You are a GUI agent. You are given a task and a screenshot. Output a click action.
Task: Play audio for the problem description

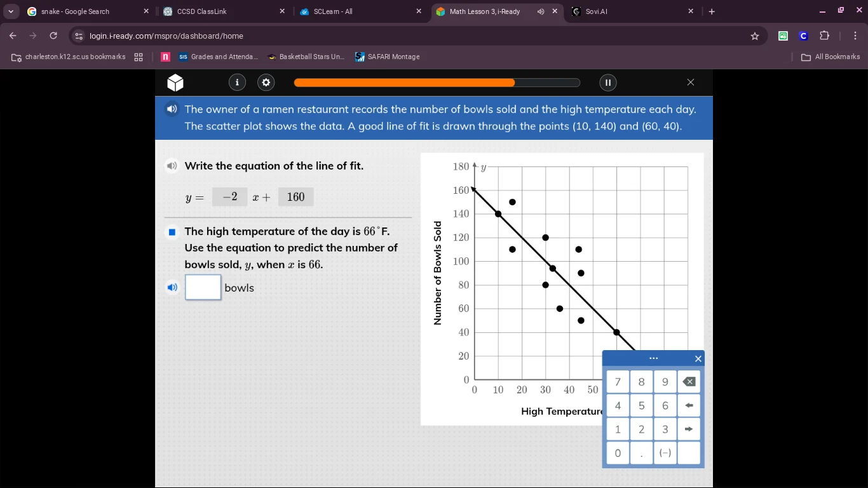[x=172, y=109]
